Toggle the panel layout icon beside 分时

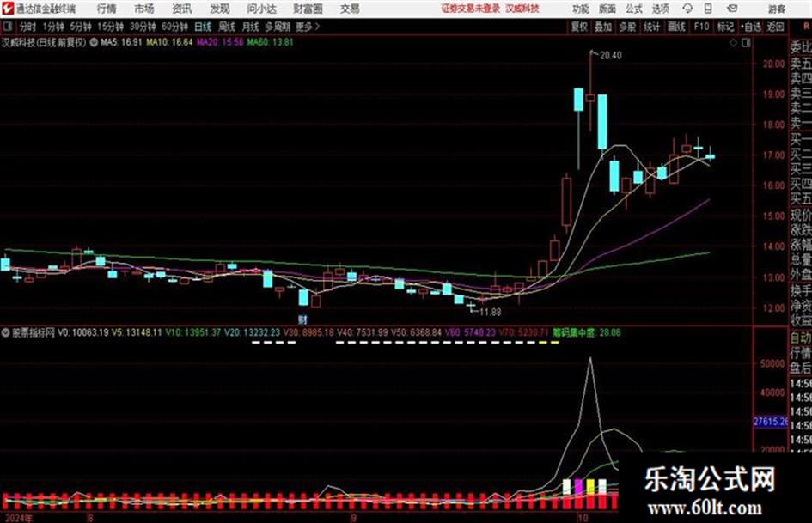[7, 27]
